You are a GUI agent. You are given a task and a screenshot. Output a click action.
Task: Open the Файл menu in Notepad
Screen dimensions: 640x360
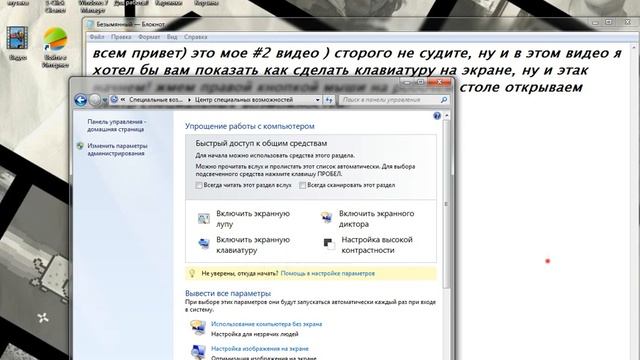[x=97, y=37]
